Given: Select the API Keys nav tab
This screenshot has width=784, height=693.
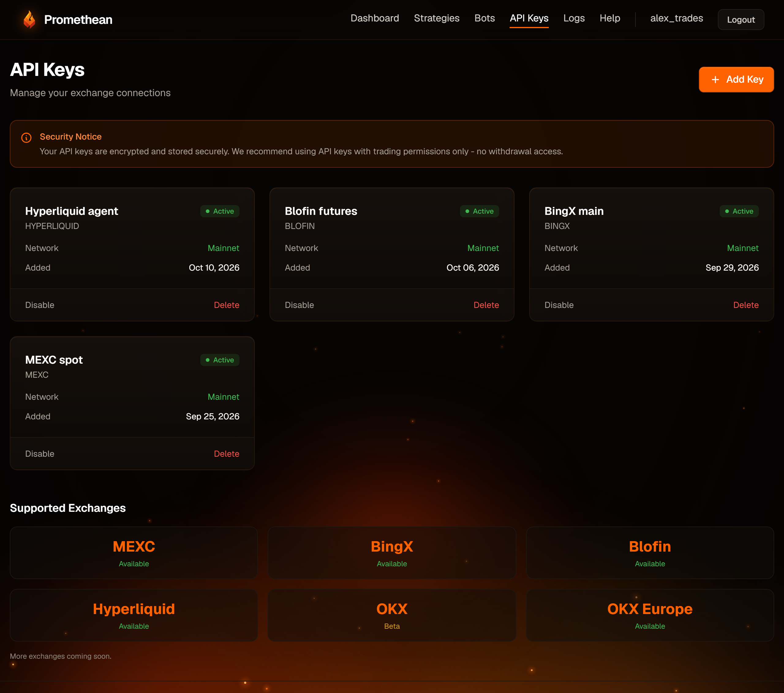Looking at the screenshot, I should click(529, 18).
